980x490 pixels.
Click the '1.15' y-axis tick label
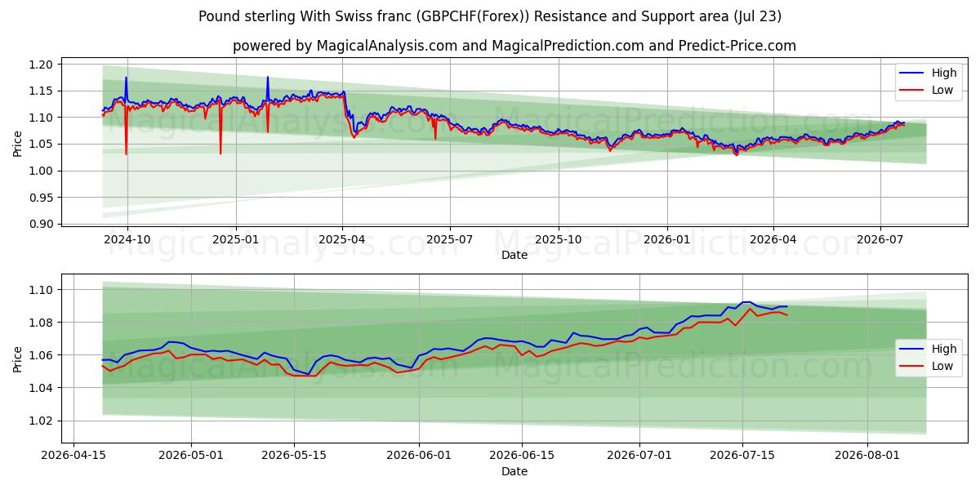pos(42,91)
